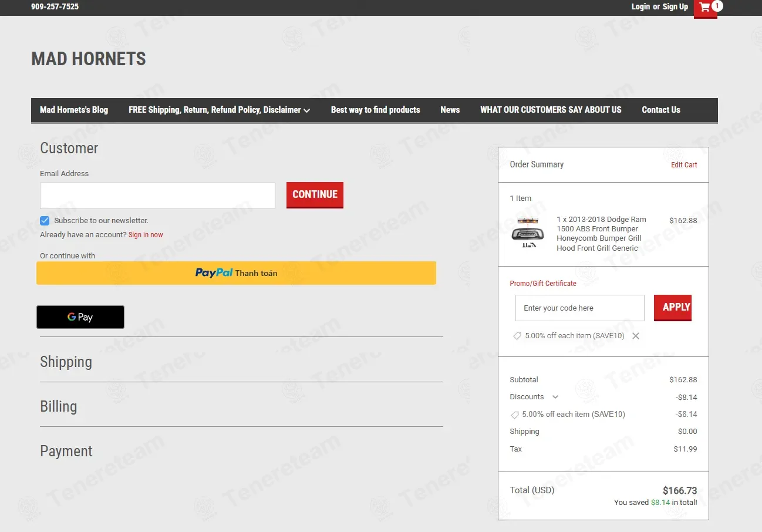Click the Subtotal label
Image resolution: width=762 pixels, height=532 pixels.
click(524, 380)
